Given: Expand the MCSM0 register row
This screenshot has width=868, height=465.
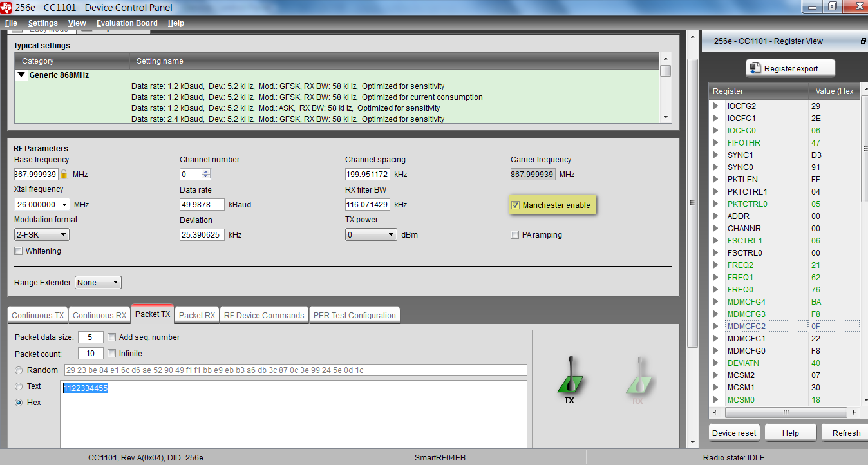Looking at the screenshot, I should [x=715, y=400].
